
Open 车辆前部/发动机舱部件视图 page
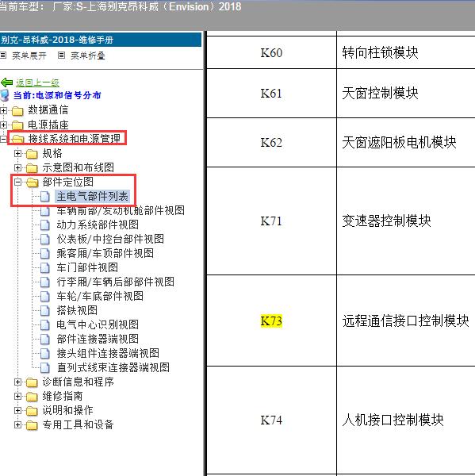(x=121, y=211)
